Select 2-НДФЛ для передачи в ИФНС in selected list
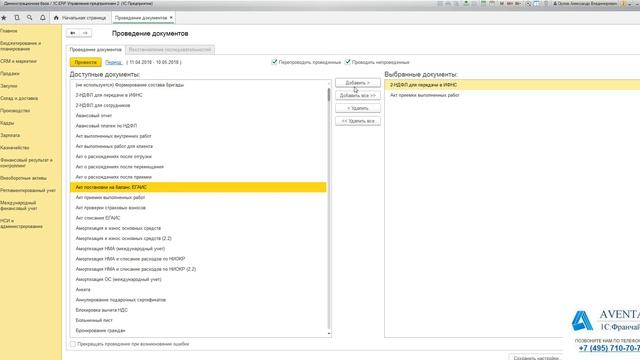The image size is (640, 360). 512,85
